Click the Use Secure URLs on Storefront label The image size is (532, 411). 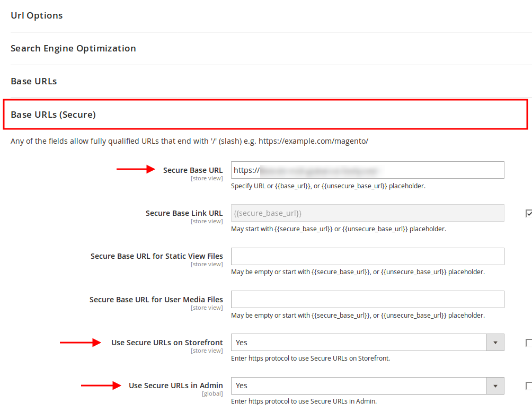(167, 343)
